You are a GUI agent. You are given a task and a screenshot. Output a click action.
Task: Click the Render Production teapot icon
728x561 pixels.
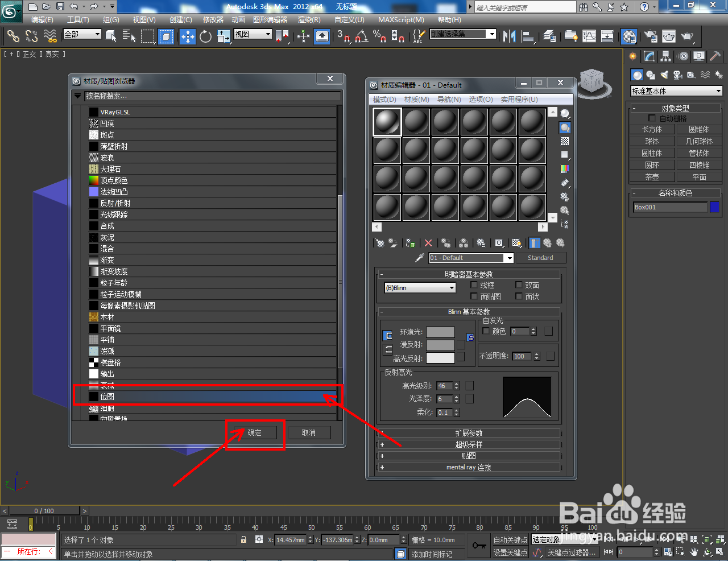tap(688, 36)
